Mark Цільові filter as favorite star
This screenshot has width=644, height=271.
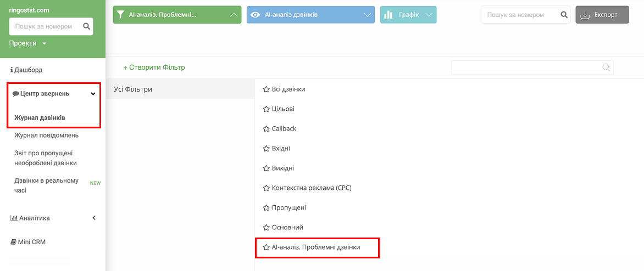[x=266, y=109]
